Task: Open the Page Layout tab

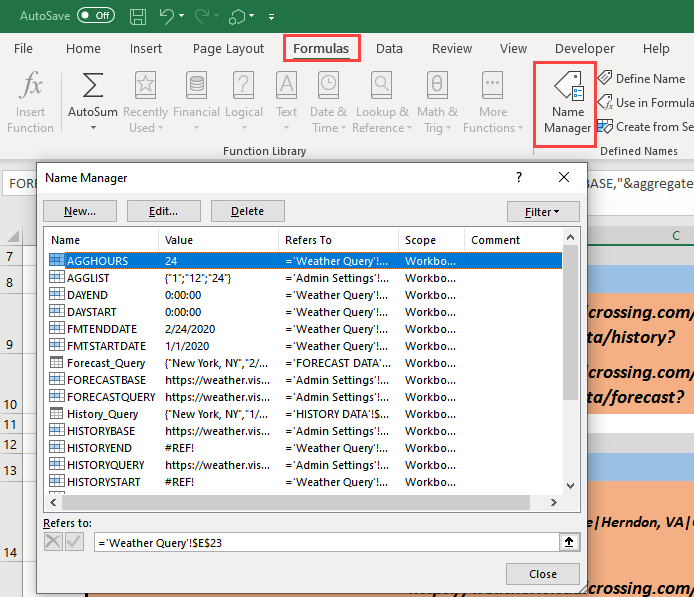Action: 228,48
